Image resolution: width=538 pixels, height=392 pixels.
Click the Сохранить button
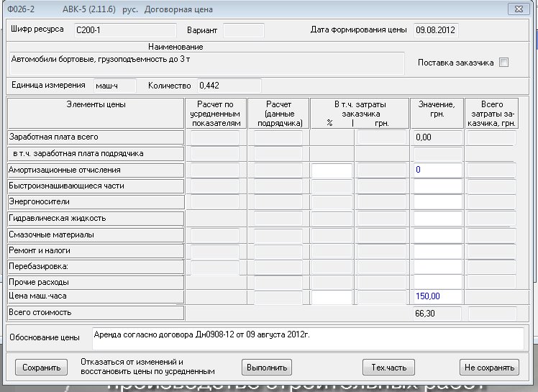coord(41,368)
